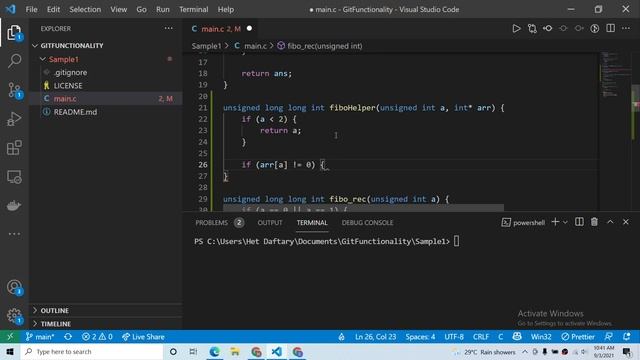
Task: Open the Search view icon
Action: click(14, 61)
